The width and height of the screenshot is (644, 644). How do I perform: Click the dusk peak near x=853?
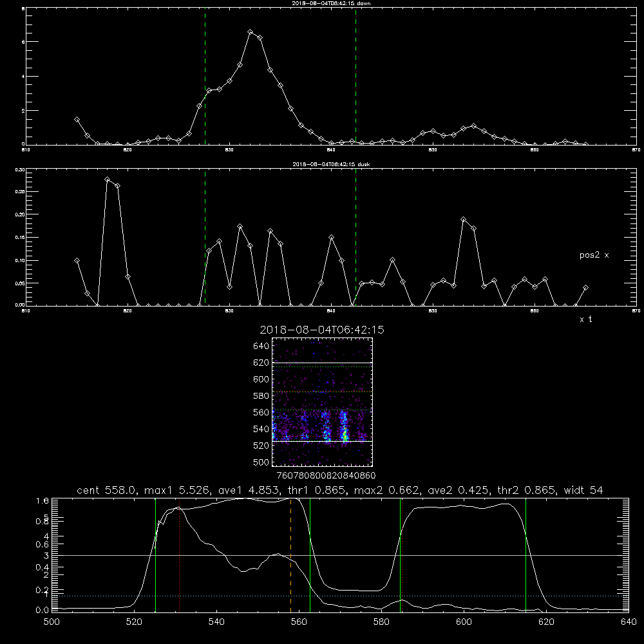point(463,220)
